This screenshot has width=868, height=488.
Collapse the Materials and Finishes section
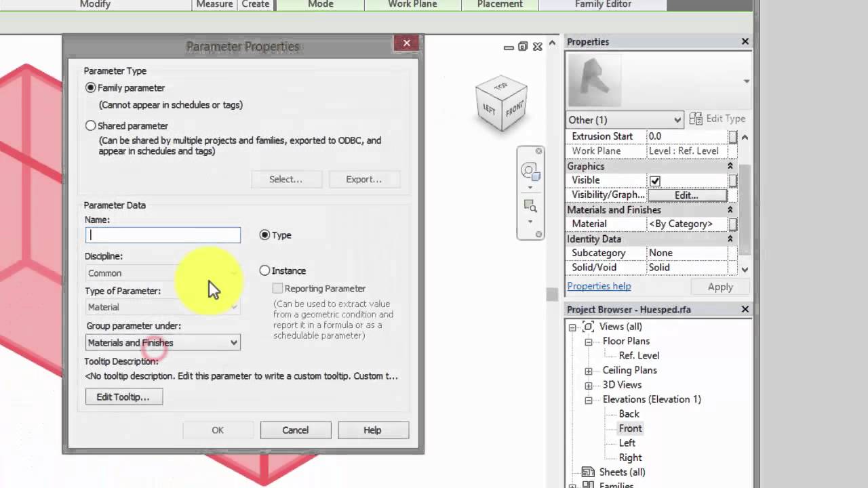click(730, 210)
